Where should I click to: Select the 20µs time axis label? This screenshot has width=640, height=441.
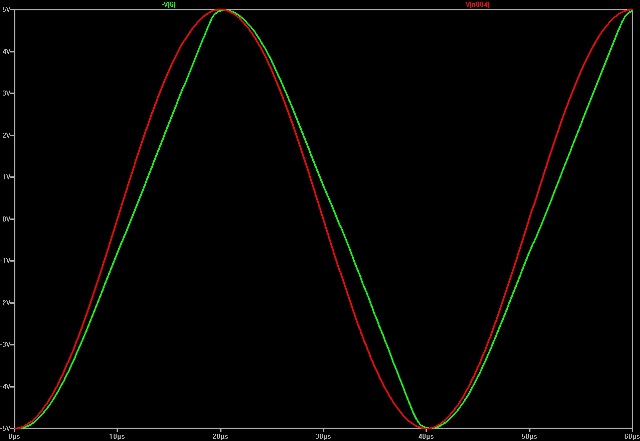pos(220,436)
